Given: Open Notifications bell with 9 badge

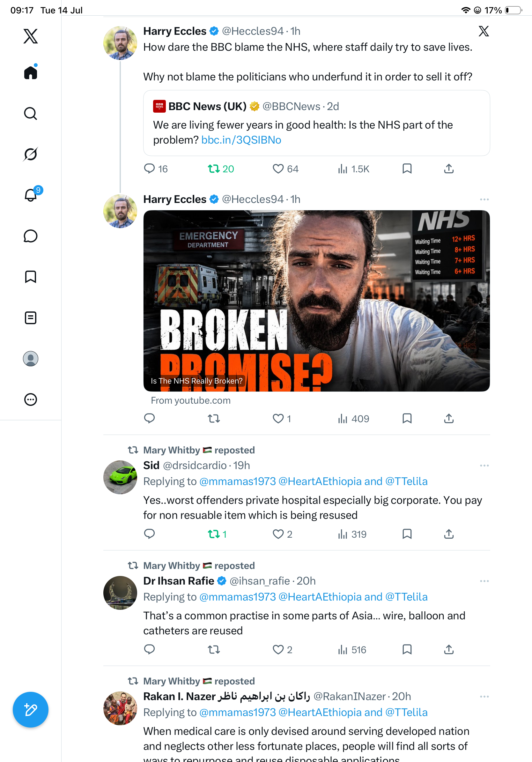Looking at the screenshot, I should coord(31,195).
